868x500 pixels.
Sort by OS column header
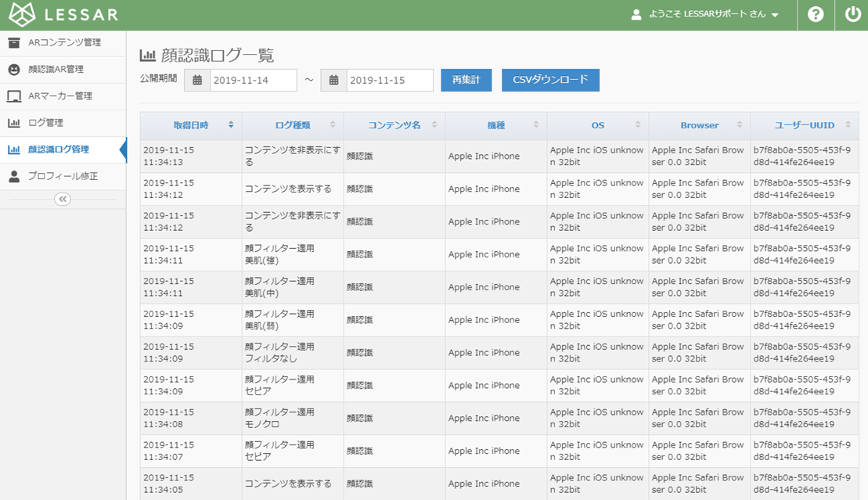pos(598,126)
